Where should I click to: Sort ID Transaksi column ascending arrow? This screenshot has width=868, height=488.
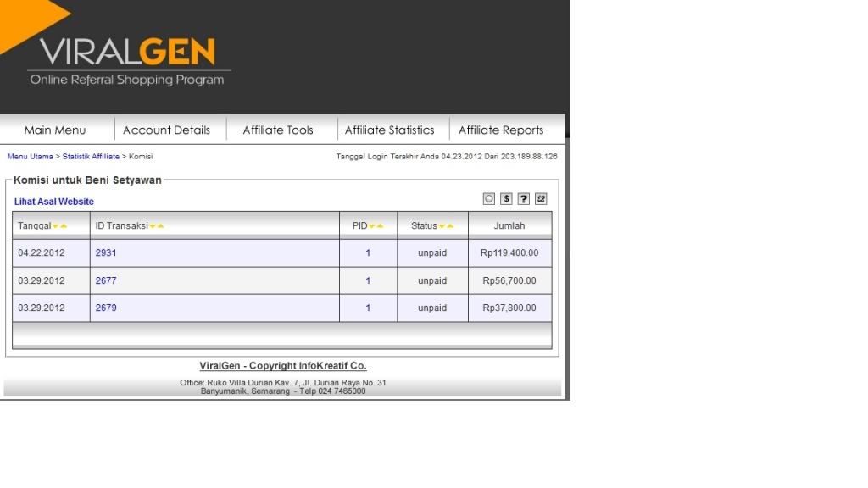[x=160, y=225]
